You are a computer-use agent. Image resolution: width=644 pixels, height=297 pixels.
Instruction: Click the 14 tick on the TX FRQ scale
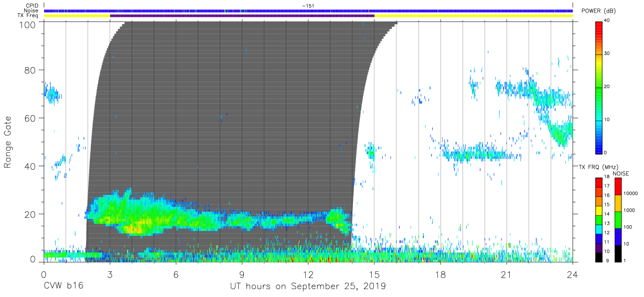(x=607, y=214)
